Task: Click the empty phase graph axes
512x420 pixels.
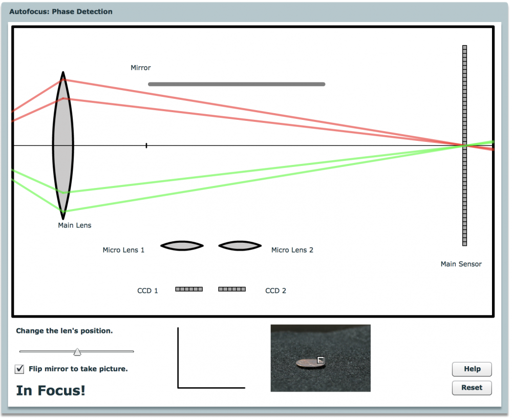Action: tap(211, 358)
